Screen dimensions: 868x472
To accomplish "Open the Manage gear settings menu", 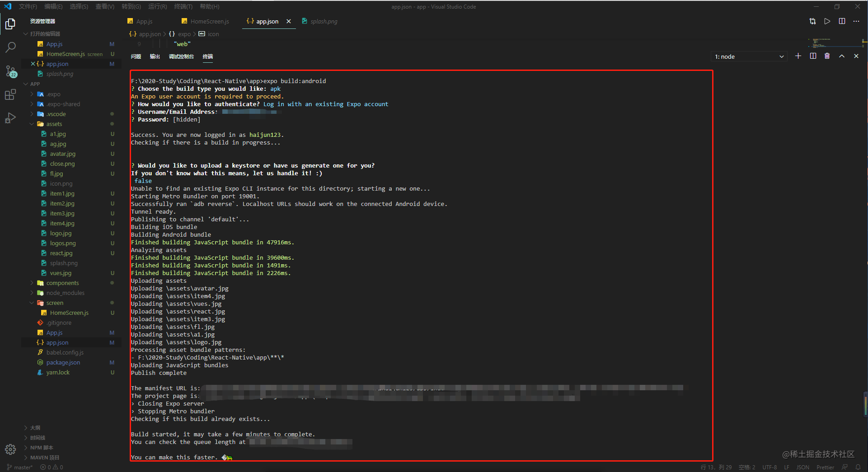I will 10,449.
